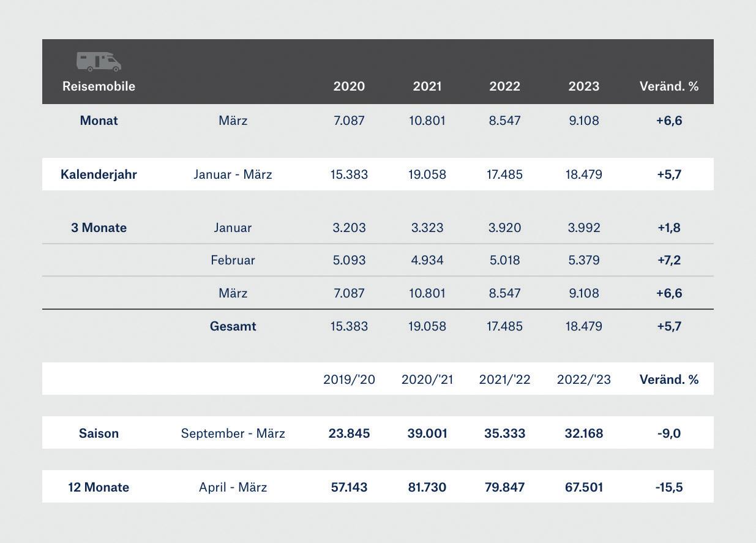Click the Monat row label

tap(99, 121)
